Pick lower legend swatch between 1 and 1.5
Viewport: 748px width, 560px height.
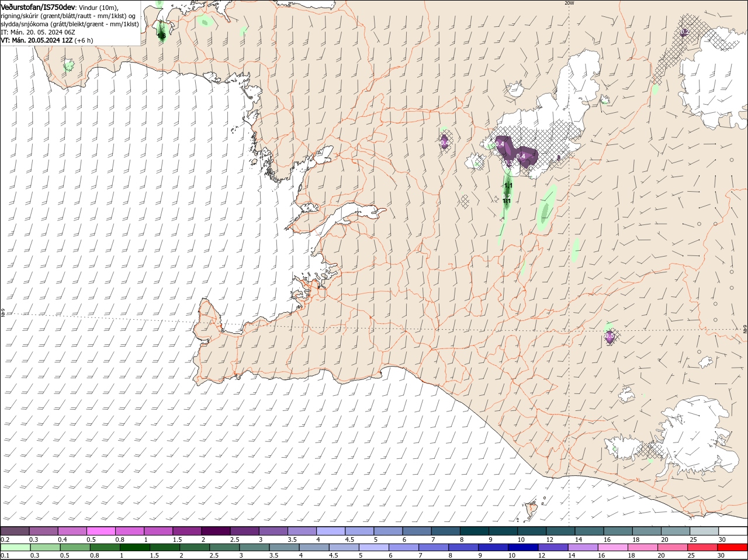pos(135,547)
